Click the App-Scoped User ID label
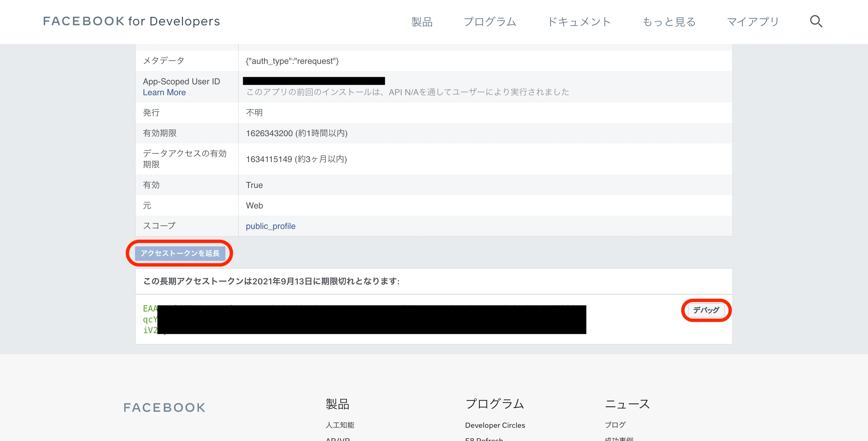This screenshot has height=441, width=868. pos(181,82)
